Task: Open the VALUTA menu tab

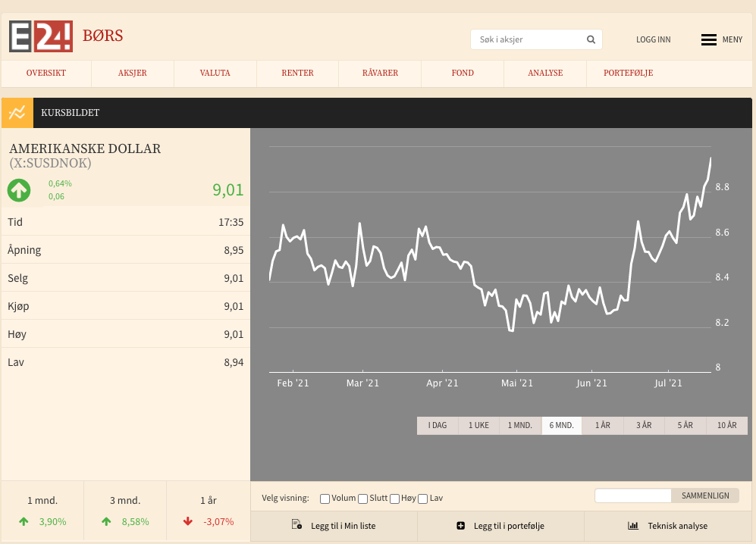Action: [x=215, y=73]
